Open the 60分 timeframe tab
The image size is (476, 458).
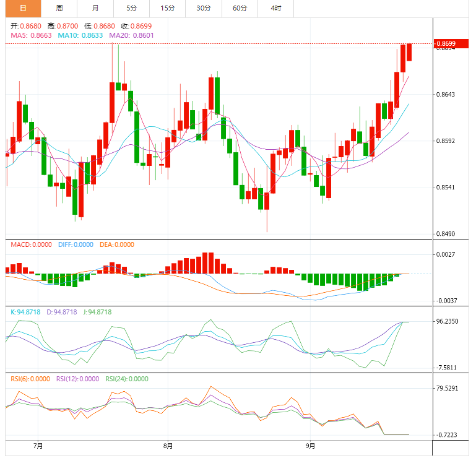point(240,8)
